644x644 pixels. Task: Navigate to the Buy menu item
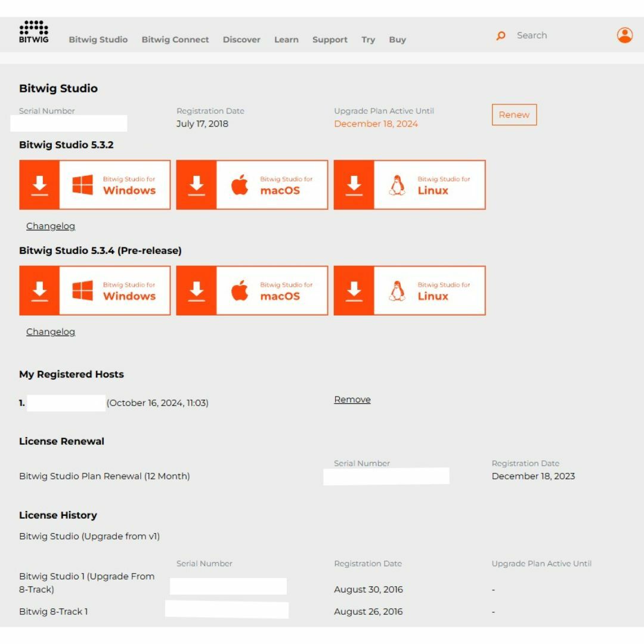[x=397, y=39]
